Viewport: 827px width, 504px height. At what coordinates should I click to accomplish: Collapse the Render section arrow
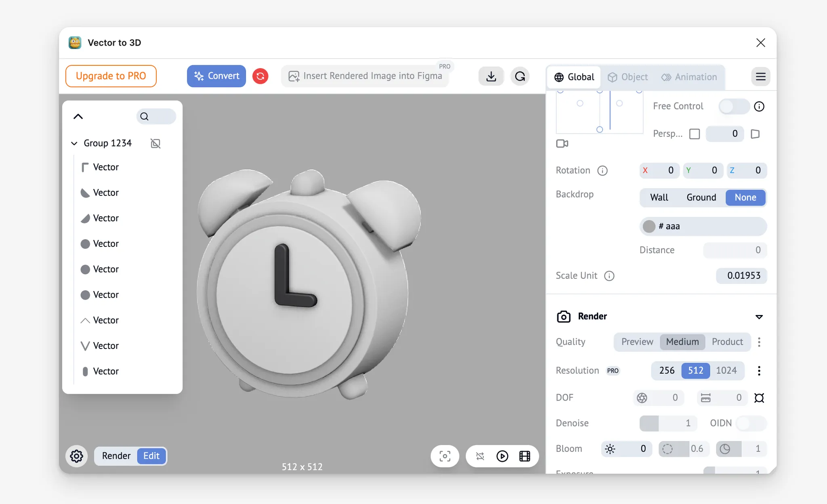[x=759, y=317]
